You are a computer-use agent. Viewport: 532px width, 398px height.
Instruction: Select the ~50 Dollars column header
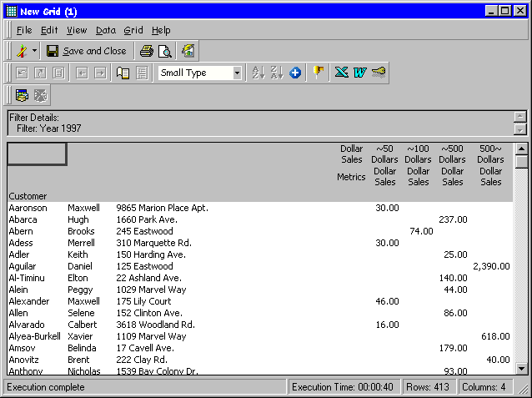pos(384,154)
